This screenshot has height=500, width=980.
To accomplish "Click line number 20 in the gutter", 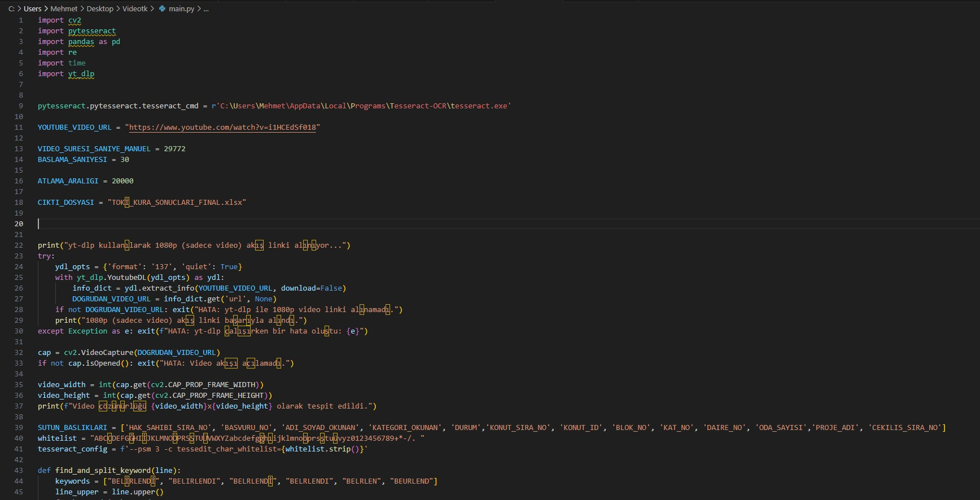I will click(x=19, y=224).
